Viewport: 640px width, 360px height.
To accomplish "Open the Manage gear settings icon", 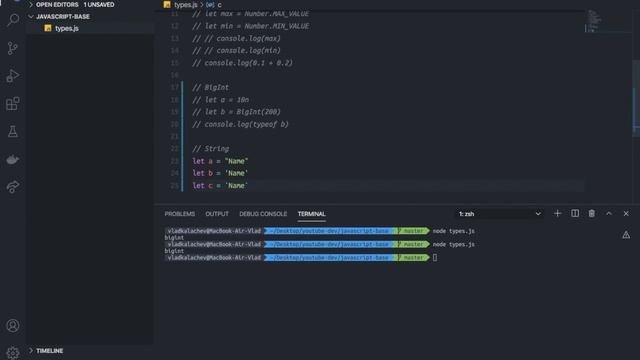I will point(13,353).
